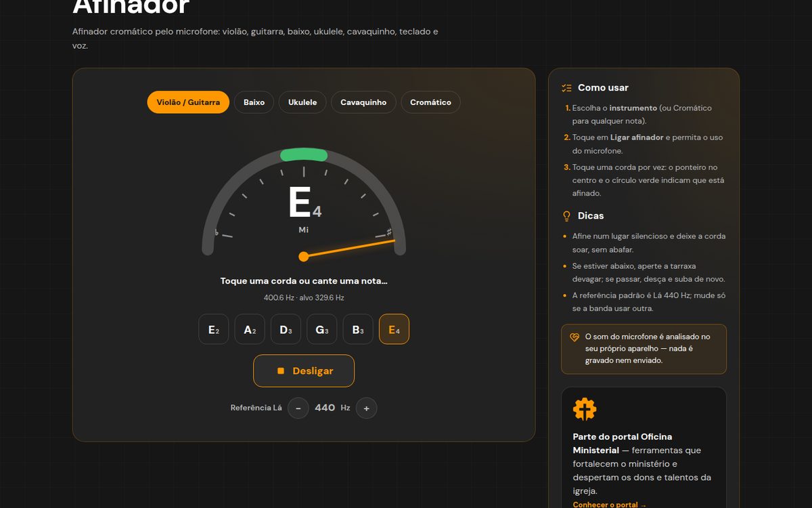Click the Como usar heading
The image size is (812, 508).
click(x=603, y=88)
